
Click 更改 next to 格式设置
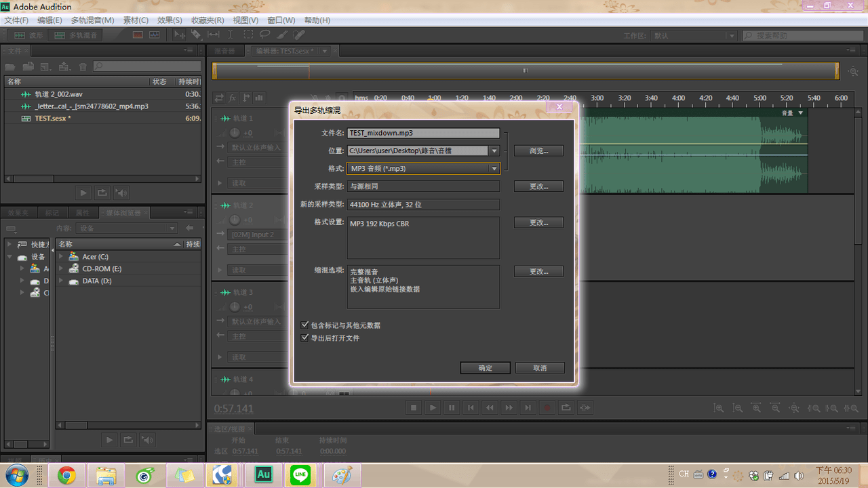tap(538, 222)
